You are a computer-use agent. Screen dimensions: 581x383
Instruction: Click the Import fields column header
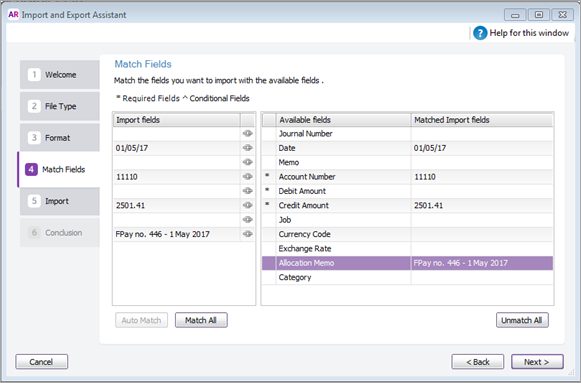click(177, 120)
